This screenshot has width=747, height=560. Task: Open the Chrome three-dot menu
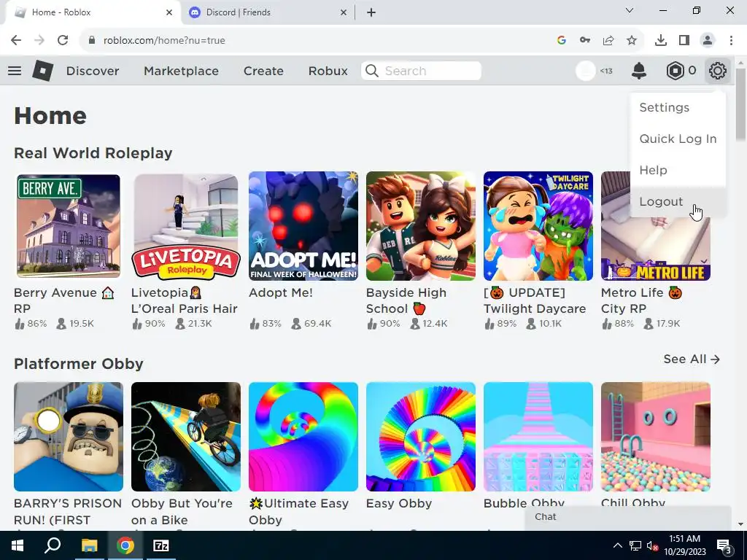pyautogui.click(x=731, y=41)
